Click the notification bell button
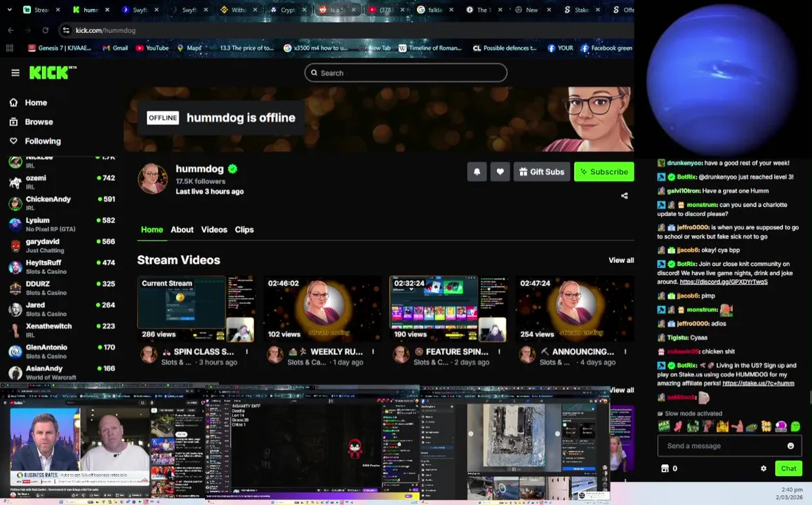This screenshot has height=505, width=812. tap(477, 172)
